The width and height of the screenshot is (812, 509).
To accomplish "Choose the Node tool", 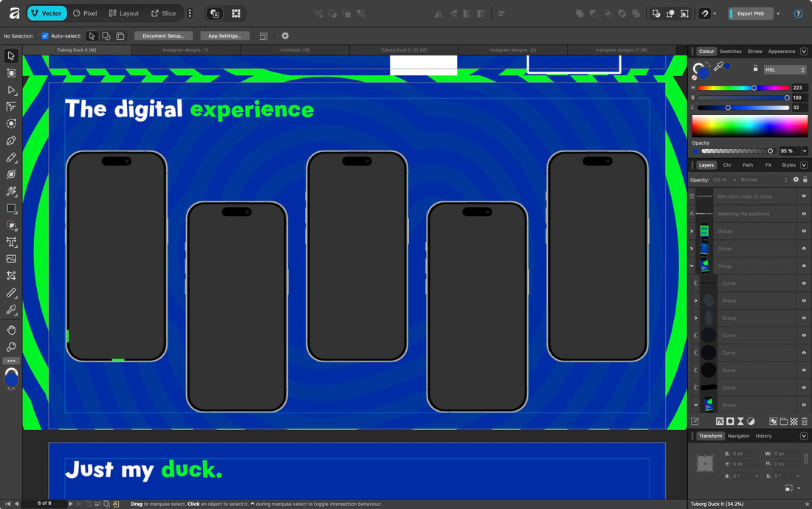I will click(x=11, y=90).
